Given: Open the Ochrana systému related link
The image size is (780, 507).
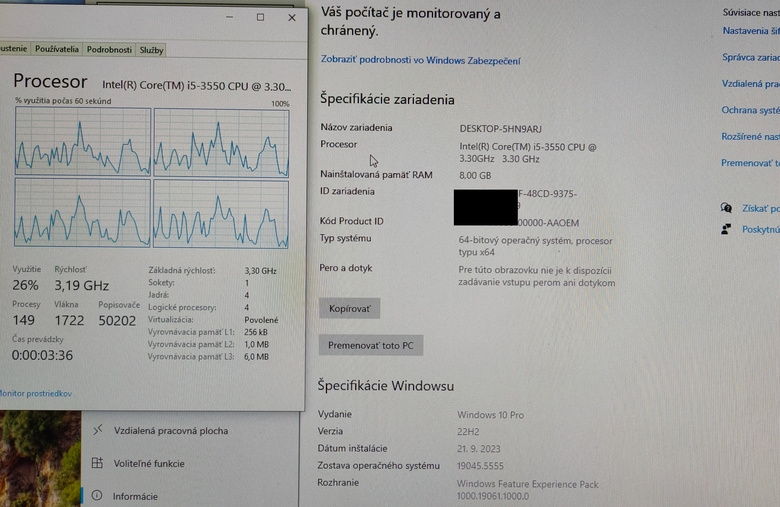Looking at the screenshot, I should point(750,110).
